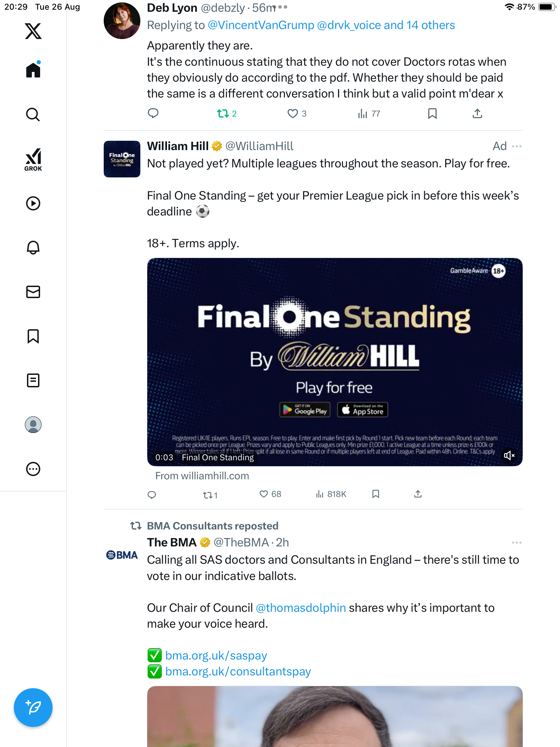
Task: Like Deb Lyon's reply
Action: tap(293, 113)
